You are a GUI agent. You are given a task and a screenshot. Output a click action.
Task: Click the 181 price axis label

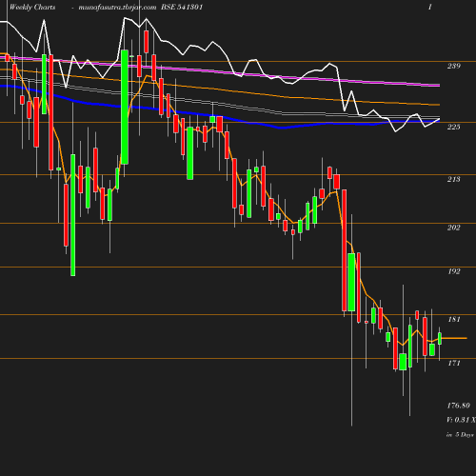coord(454,319)
